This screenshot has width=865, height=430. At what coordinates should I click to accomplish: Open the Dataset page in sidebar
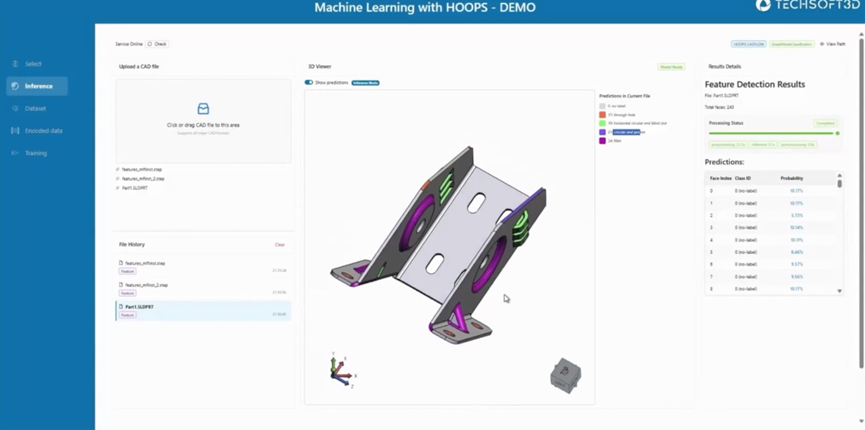coord(36,109)
